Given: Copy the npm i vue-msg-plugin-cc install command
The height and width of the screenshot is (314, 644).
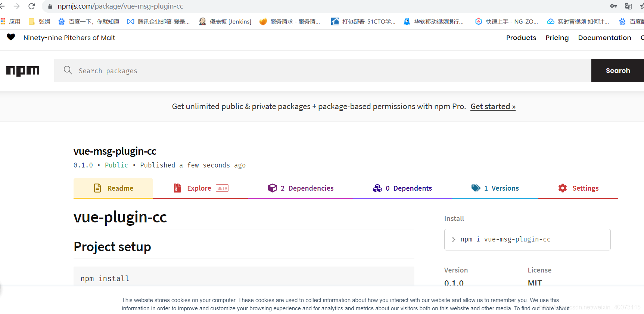Looking at the screenshot, I should tap(527, 240).
